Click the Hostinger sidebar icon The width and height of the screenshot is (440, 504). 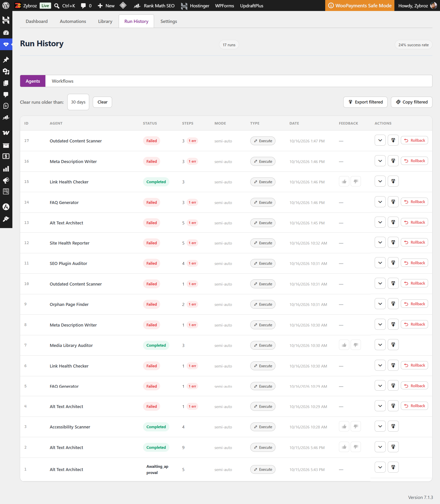pos(6,20)
